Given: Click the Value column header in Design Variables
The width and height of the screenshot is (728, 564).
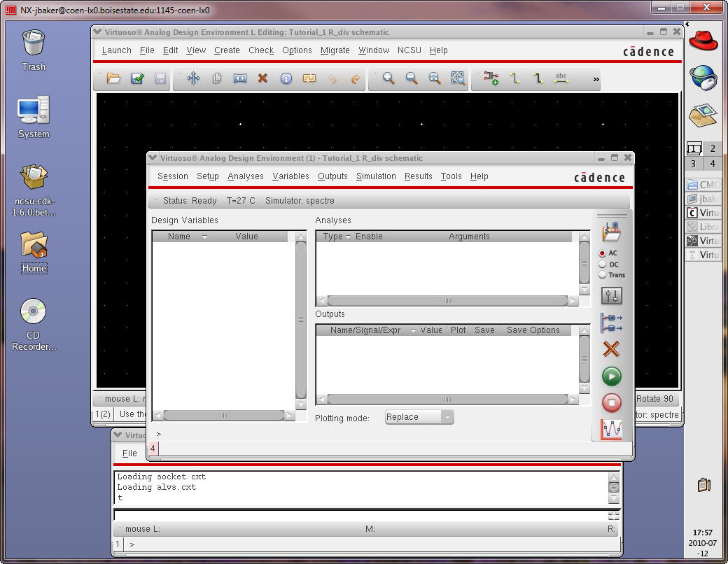Looking at the screenshot, I should (x=246, y=237).
